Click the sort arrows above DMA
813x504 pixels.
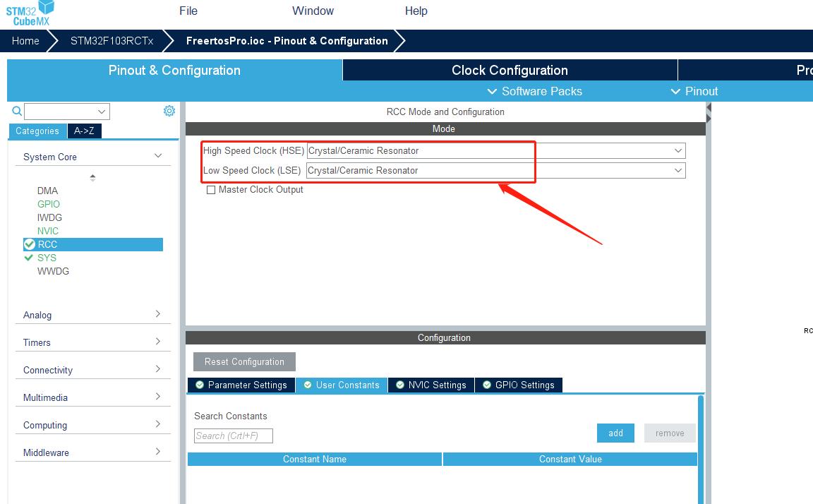[92, 177]
